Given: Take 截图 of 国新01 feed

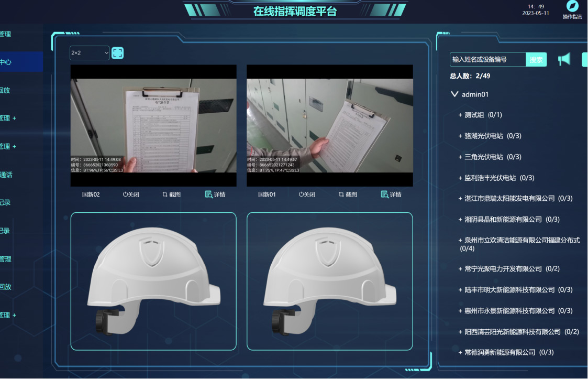Looking at the screenshot, I should 348,194.
